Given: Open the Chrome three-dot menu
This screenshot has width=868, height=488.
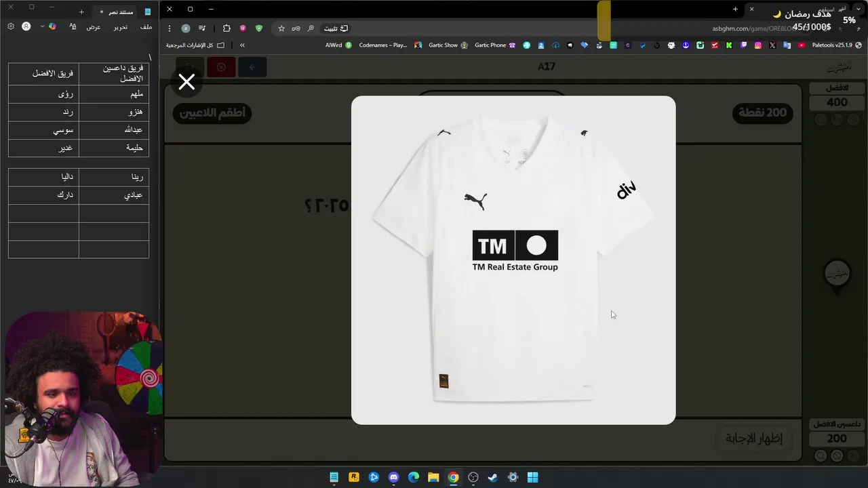Looking at the screenshot, I should pos(170,28).
